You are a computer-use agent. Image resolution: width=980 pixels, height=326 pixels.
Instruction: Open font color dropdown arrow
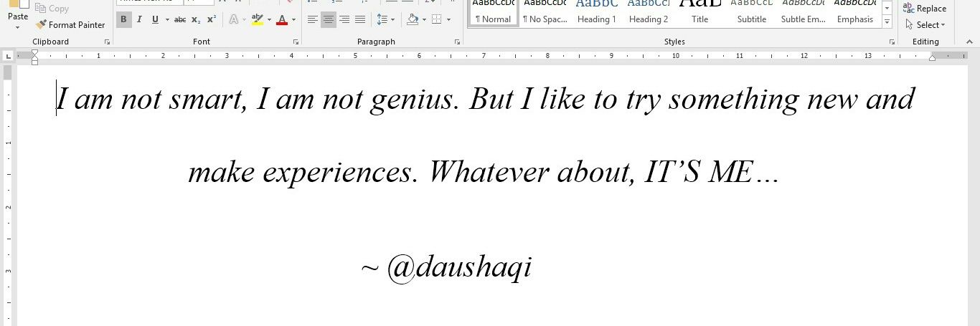(x=293, y=19)
